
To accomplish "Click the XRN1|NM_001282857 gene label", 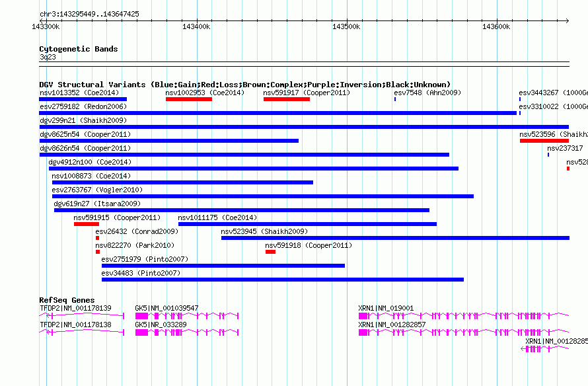I will tap(392, 325).
